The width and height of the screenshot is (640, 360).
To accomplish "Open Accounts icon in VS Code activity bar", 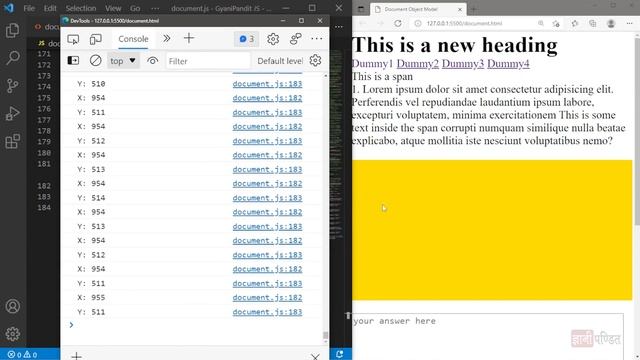I will coord(13,306).
